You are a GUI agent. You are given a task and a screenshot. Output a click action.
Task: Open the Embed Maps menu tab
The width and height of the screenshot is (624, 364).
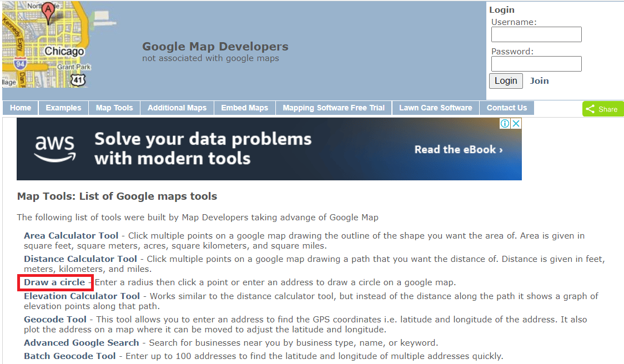click(245, 108)
